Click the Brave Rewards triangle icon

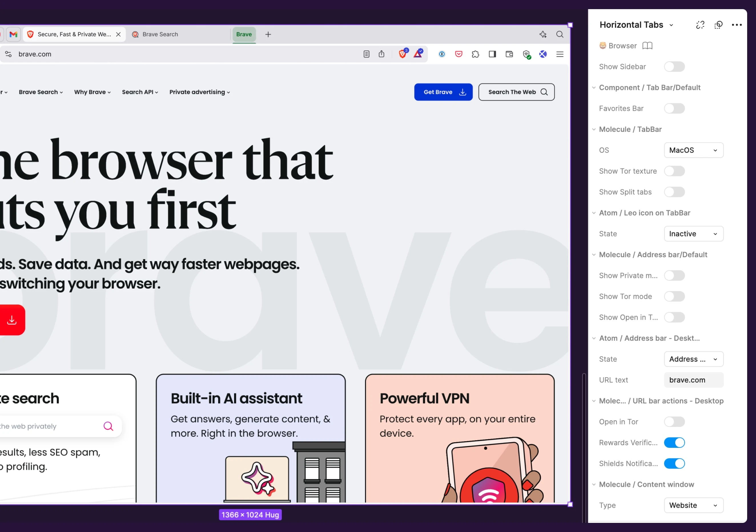coord(418,54)
